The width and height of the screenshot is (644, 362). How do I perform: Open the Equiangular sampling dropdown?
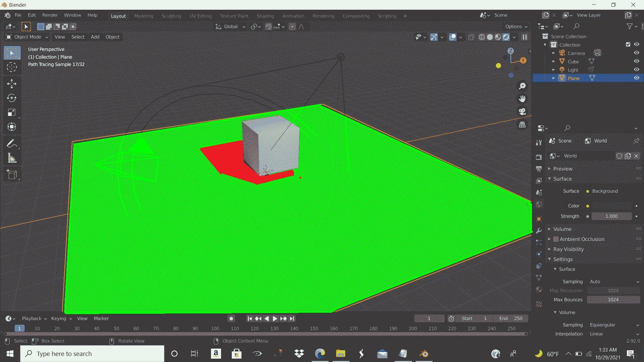pos(613,325)
